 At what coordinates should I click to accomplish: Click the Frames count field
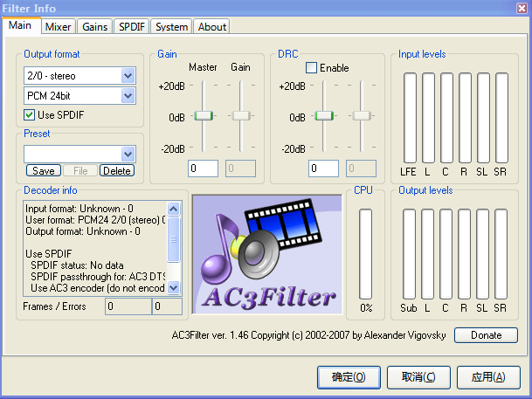(x=128, y=306)
